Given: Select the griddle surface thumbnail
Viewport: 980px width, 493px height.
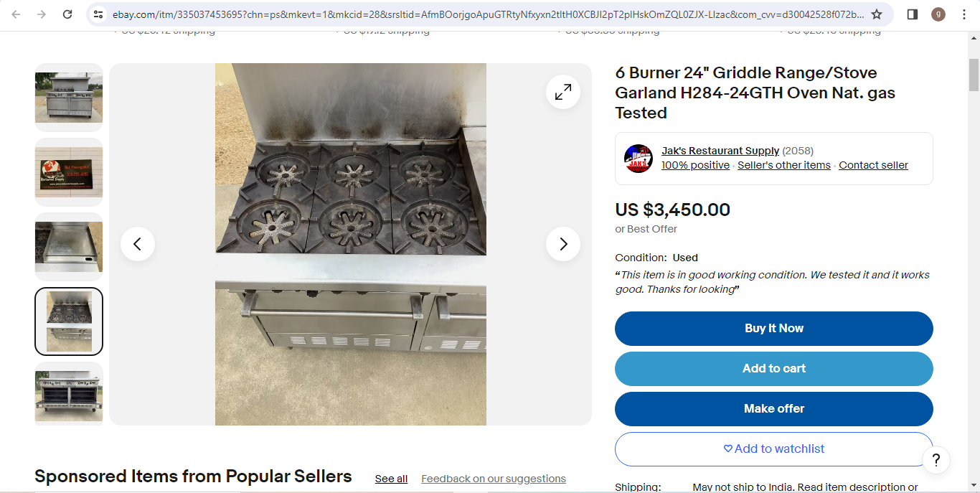Looking at the screenshot, I should 69,247.
